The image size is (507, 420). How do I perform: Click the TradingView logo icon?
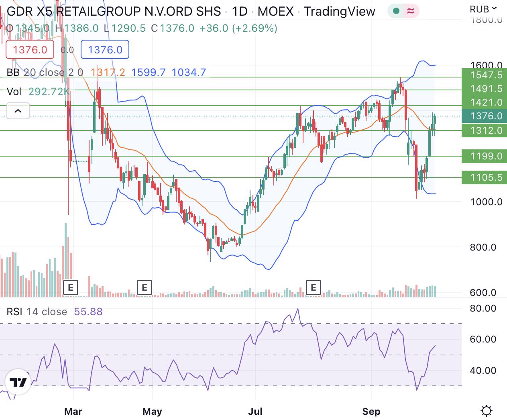click(x=18, y=382)
